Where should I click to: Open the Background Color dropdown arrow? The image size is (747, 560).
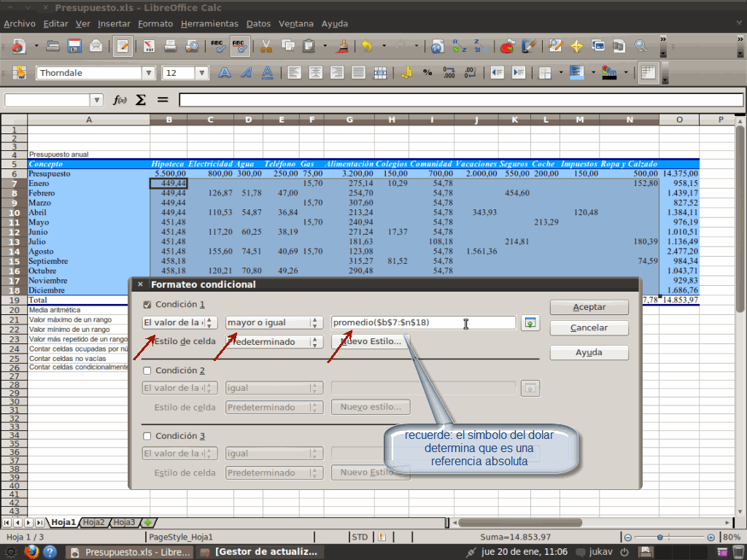pyautogui.click(x=593, y=73)
